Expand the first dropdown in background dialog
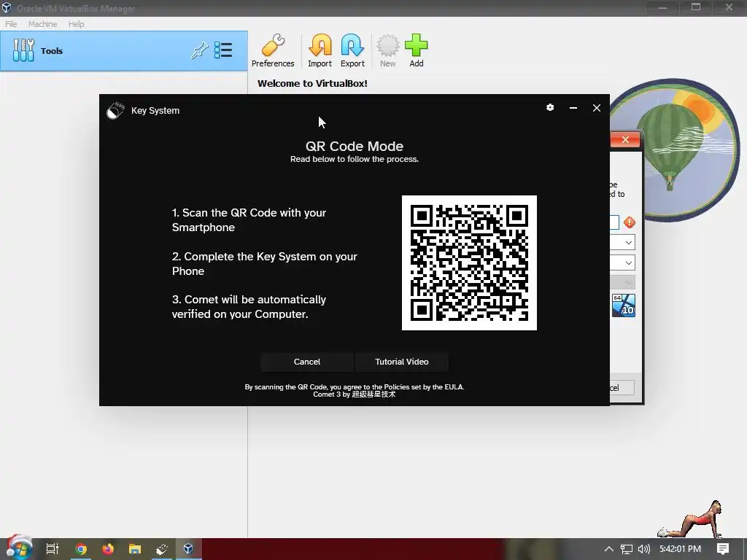 pyautogui.click(x=628, y=242)
